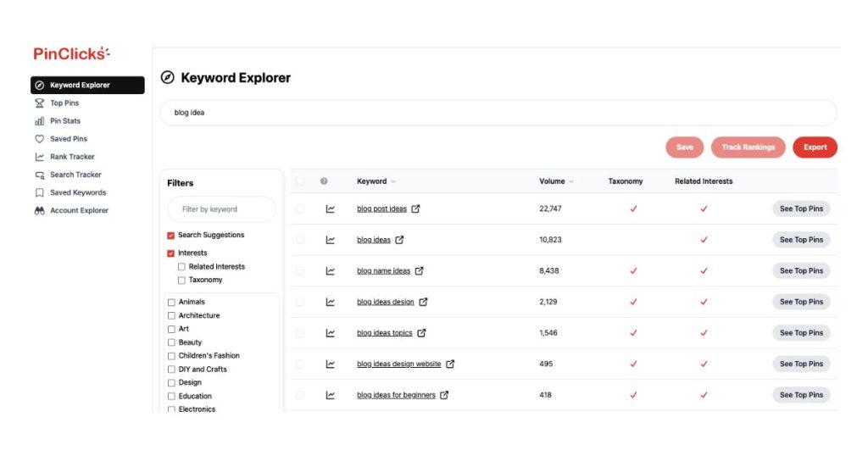Select the blog post ideas row checkbox
The height and width of the screenshot is (456, 868).
pyautogui.click(x=300, y=209)
